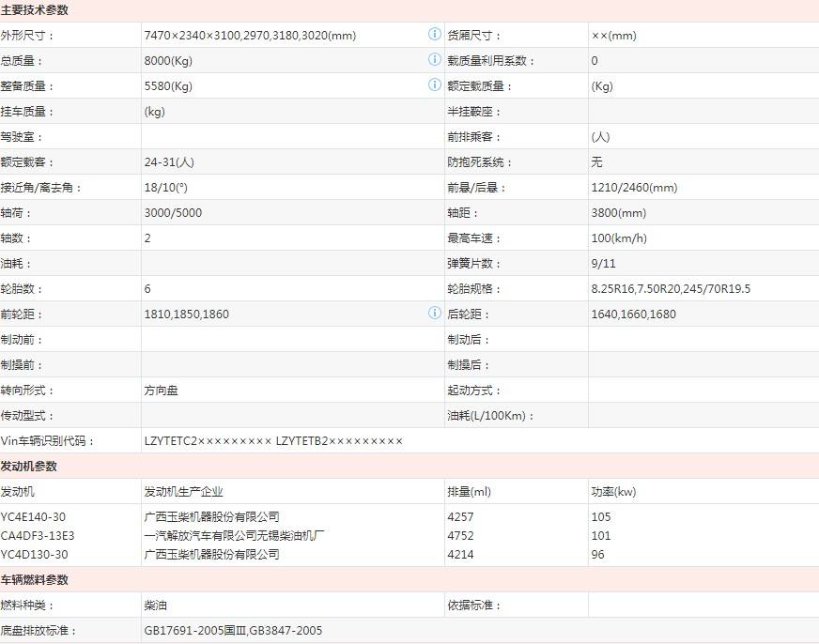Select spring leaf count 9/11
Image resolution: width=819 pixels, height=644 pixels.
tap(603, 264)
